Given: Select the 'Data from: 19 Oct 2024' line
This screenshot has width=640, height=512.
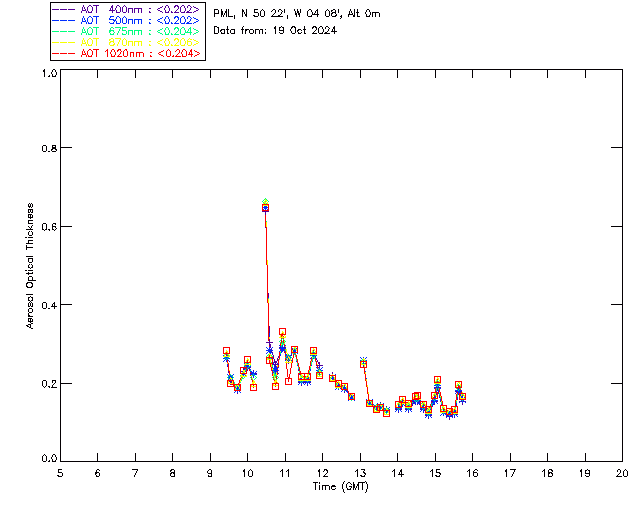Looking at the screenshot, I should click(275, 31).
